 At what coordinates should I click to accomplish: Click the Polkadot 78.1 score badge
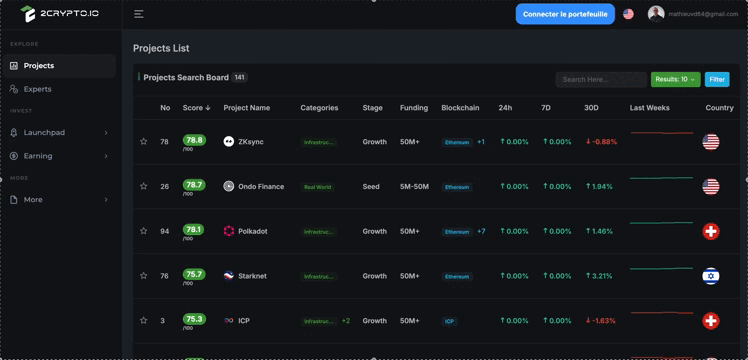[194, 229]
